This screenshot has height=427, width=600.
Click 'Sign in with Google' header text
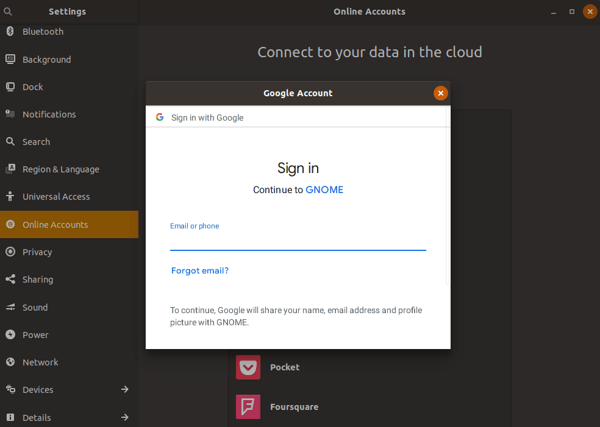207,117
